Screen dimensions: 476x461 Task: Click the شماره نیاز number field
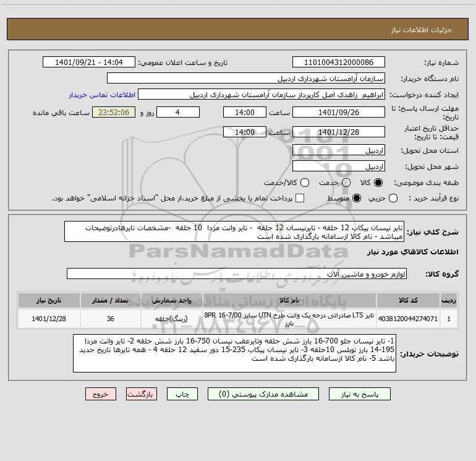point(339,62)
